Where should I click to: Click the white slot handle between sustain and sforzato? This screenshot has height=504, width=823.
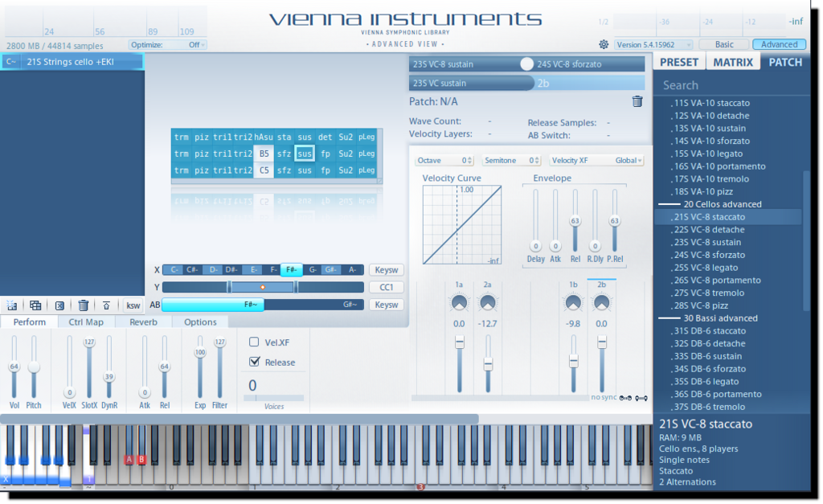click(x=526, y=64)
